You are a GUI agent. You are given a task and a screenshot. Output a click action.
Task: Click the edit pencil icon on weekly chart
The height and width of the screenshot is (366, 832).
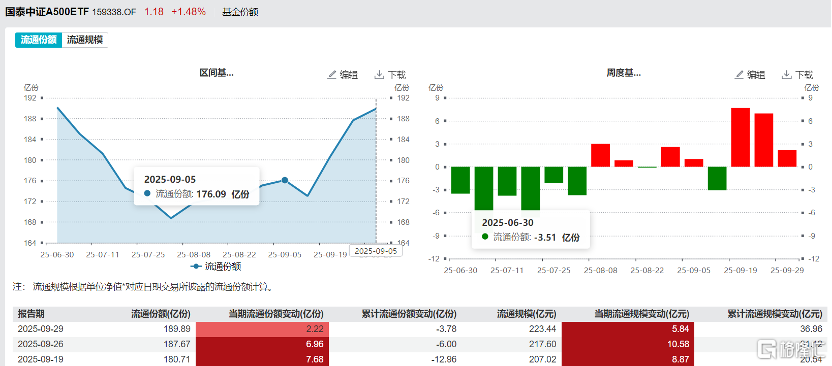click(739, 74)
